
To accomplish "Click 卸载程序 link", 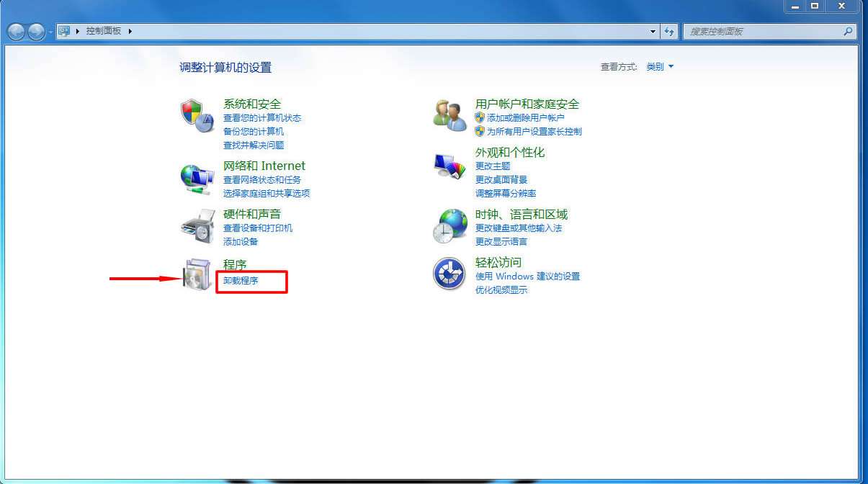I will (x=241, y=280).
